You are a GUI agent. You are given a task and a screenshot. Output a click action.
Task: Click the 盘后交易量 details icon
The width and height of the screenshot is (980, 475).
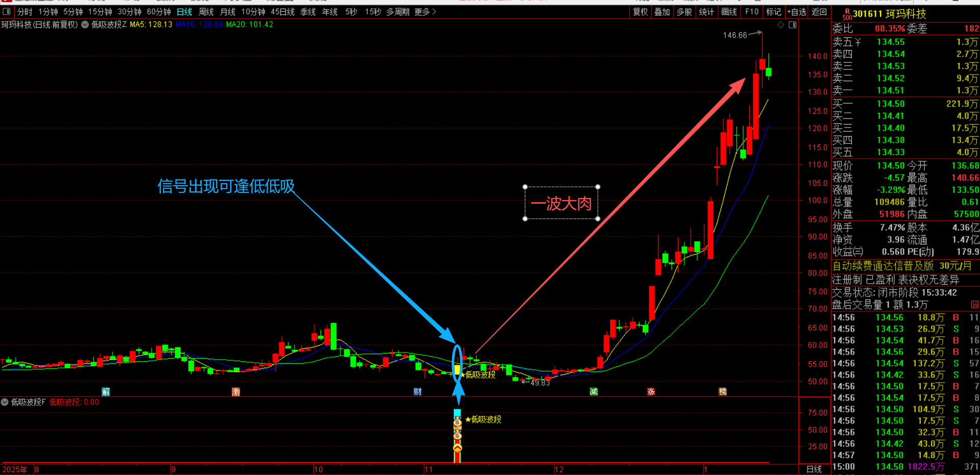point(974,305)
